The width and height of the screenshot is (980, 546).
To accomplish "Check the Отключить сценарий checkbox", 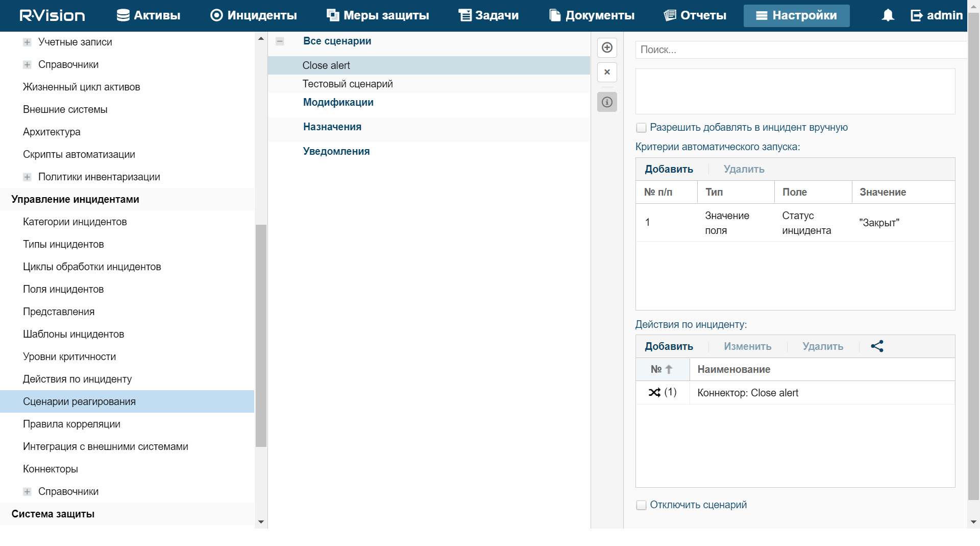I will 641,505.
